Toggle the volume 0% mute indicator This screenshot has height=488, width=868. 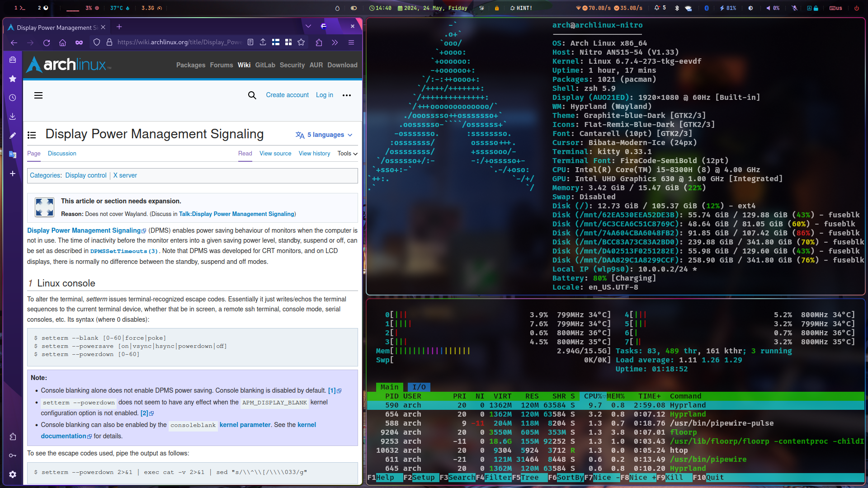tap(773, 8)
